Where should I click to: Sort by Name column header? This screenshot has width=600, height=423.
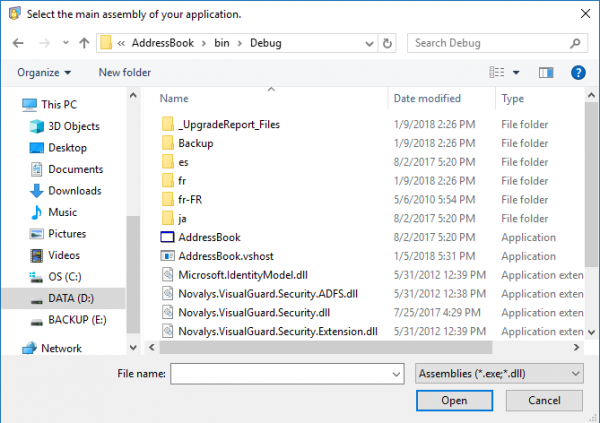(x=174, y=99)
